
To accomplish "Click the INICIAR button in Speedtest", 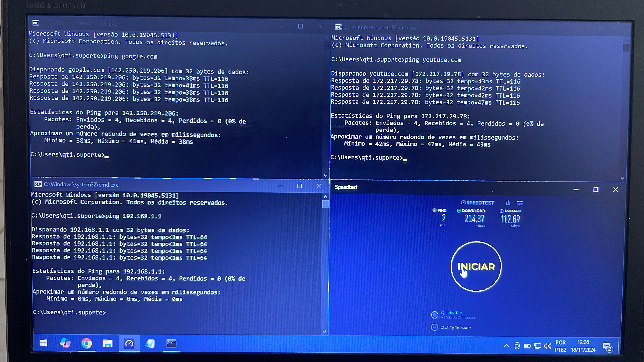I will (x=476, y=266).
